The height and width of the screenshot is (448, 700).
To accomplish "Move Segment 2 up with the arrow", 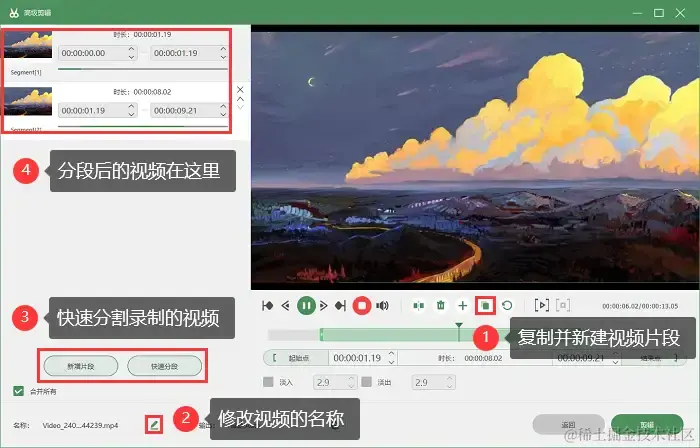I will (240, 99).
